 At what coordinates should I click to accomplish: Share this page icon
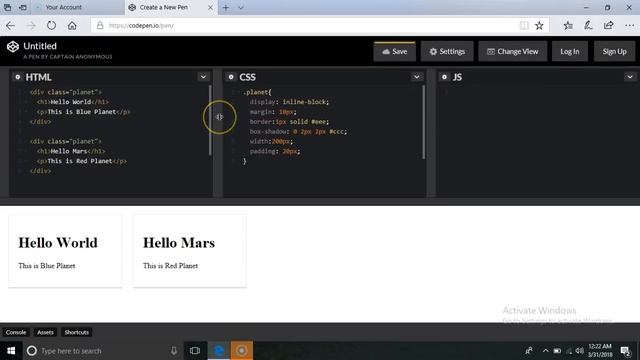[608, 25]
